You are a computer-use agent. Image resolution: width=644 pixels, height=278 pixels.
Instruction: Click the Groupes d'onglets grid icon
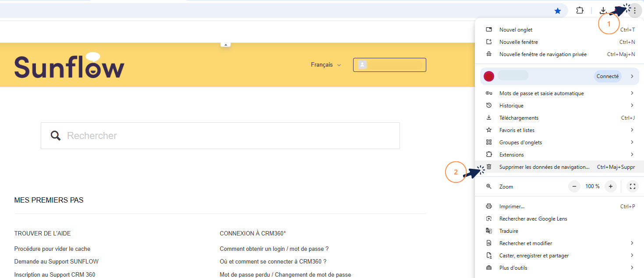tap(489, 142)
